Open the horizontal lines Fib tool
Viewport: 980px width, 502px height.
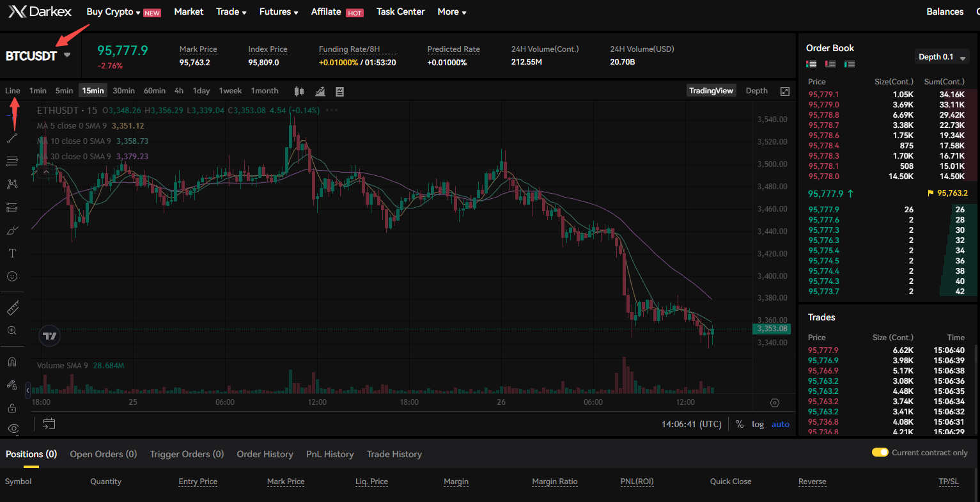(x=12, y=161)
